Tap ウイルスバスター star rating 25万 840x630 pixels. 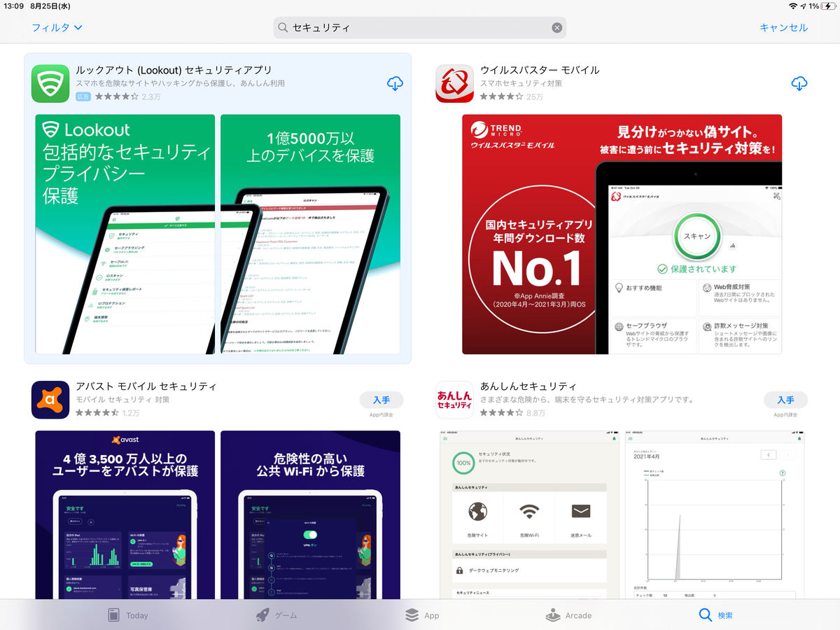pos(512,97)
